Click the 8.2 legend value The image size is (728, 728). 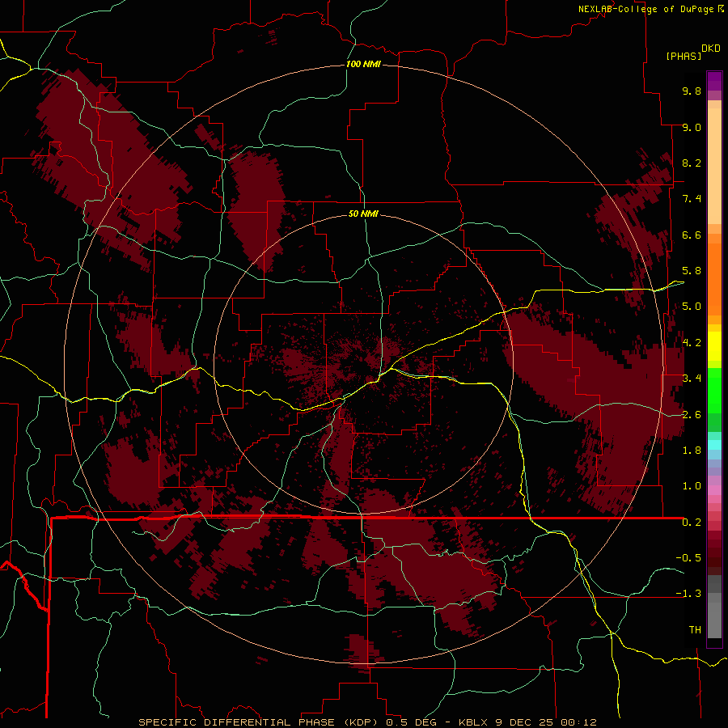(692, 163)
